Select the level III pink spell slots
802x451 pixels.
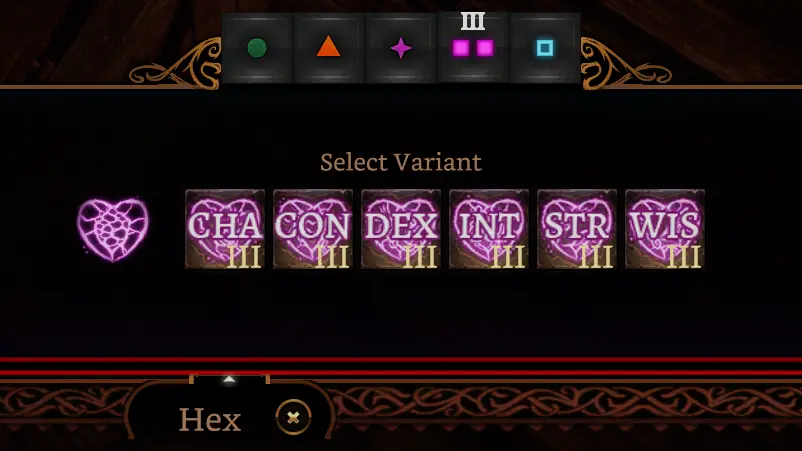point(473,48)
